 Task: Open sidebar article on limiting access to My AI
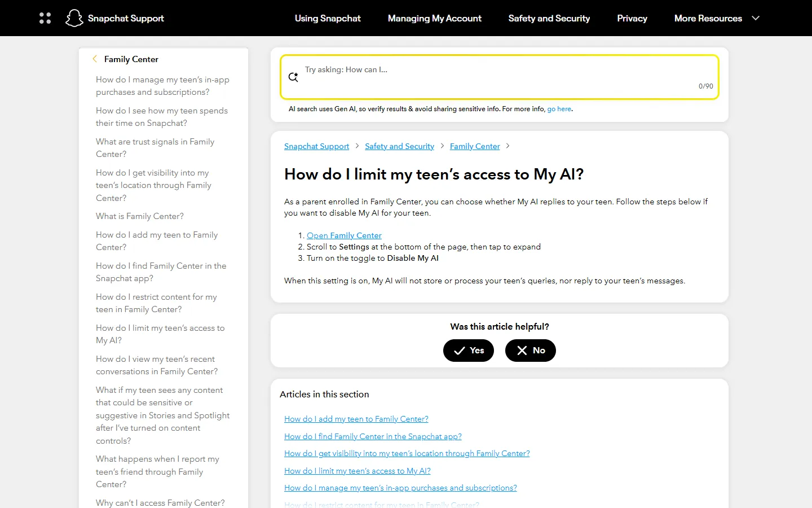pyautogui.click(x=160, y=334)
